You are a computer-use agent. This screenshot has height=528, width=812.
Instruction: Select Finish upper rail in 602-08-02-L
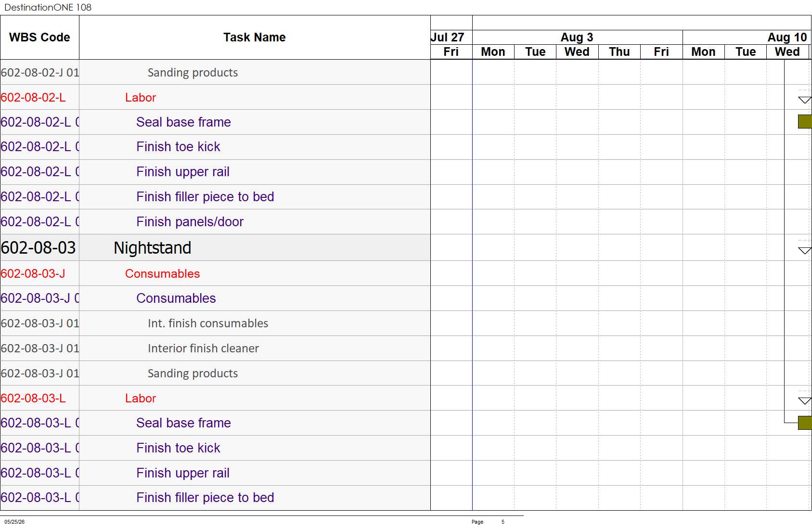click(x=215, y=172)
